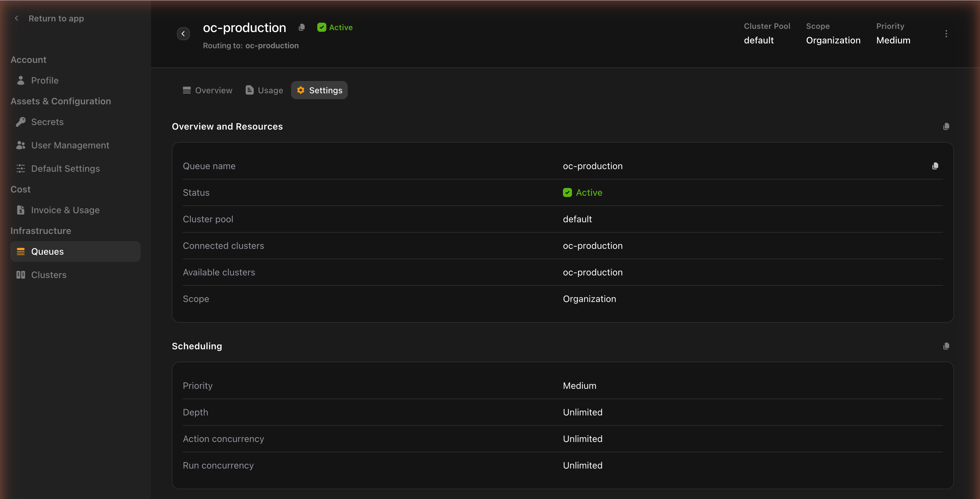Copy the Queue name value

tap(935, 166)
